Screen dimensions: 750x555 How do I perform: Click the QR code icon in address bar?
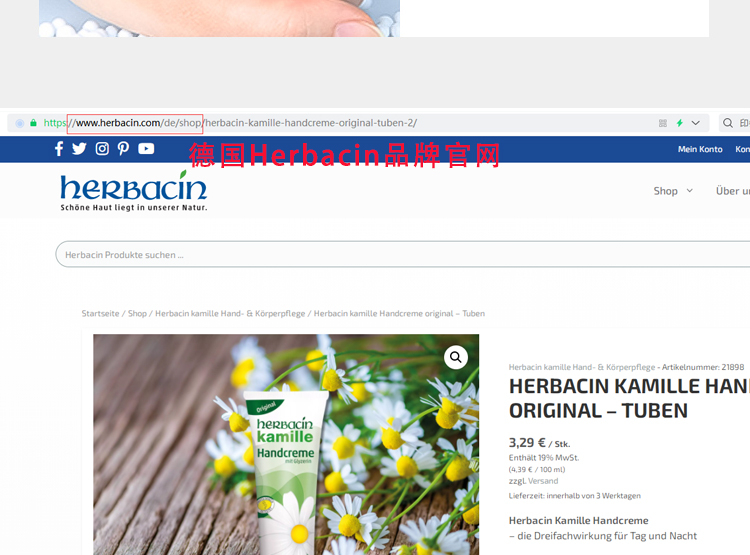[663, 123]
